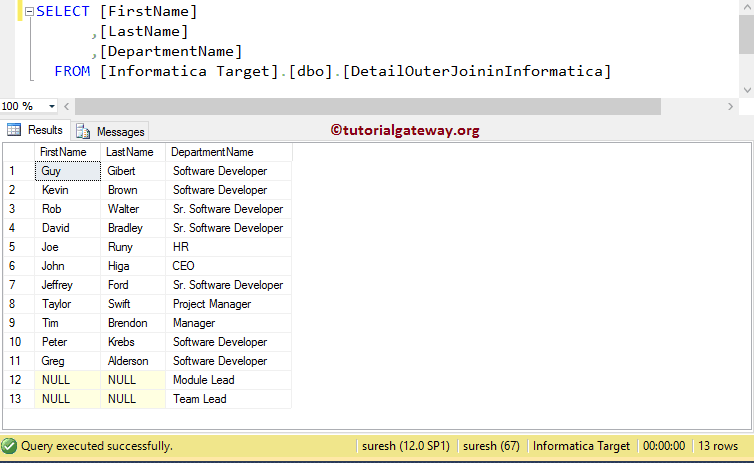Click the Informatica Target status bar item
Screen dimensions: 754x463
581,446
